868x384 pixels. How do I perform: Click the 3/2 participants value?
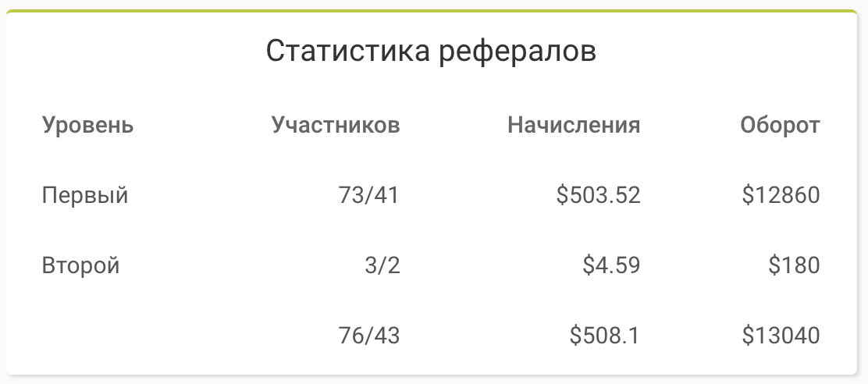[x=382, y=265]
